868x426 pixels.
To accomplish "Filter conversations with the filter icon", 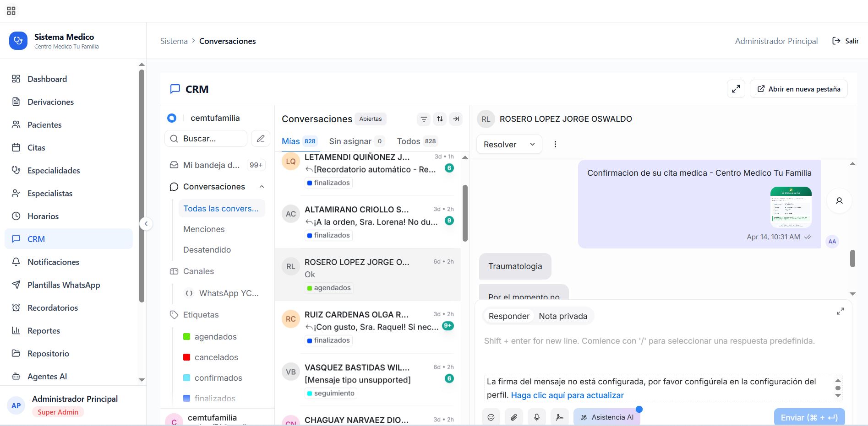I will click(423, 119).
